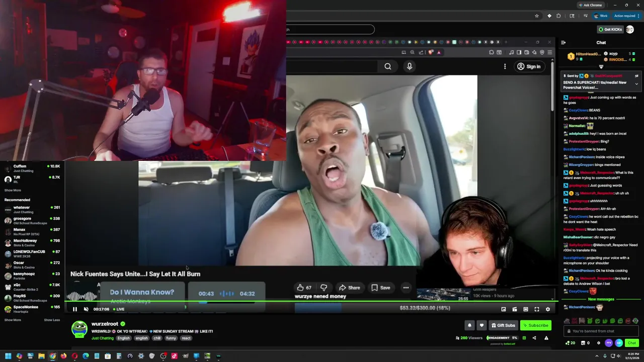The width and height of the screenshot is (644, 362).
Task: Collapse the chat panel with arrow icon
Action: point(563,43)
